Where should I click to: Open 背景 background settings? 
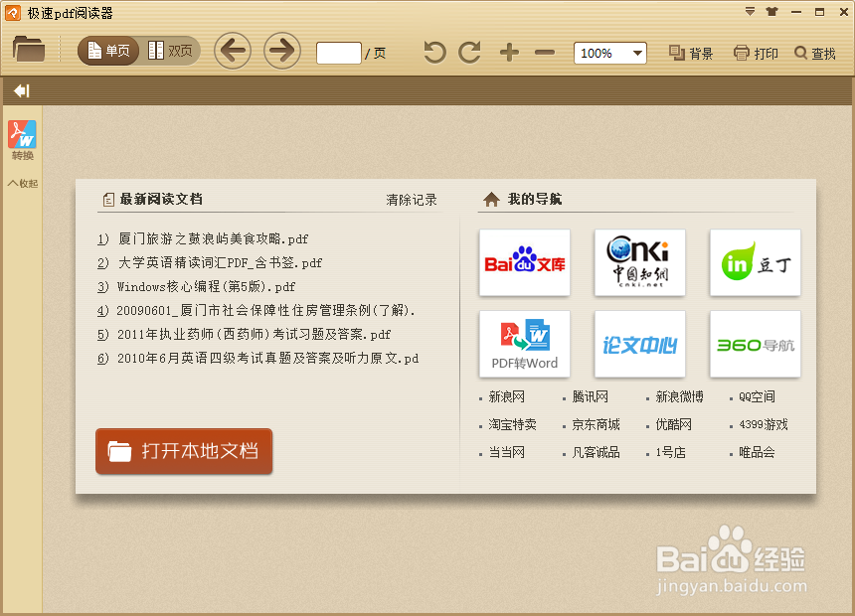click(691, 54)
